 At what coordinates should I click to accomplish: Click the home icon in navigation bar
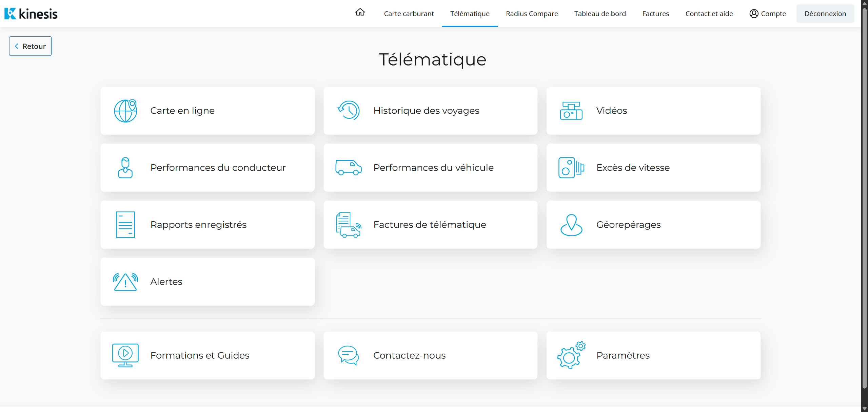[360, 13]
